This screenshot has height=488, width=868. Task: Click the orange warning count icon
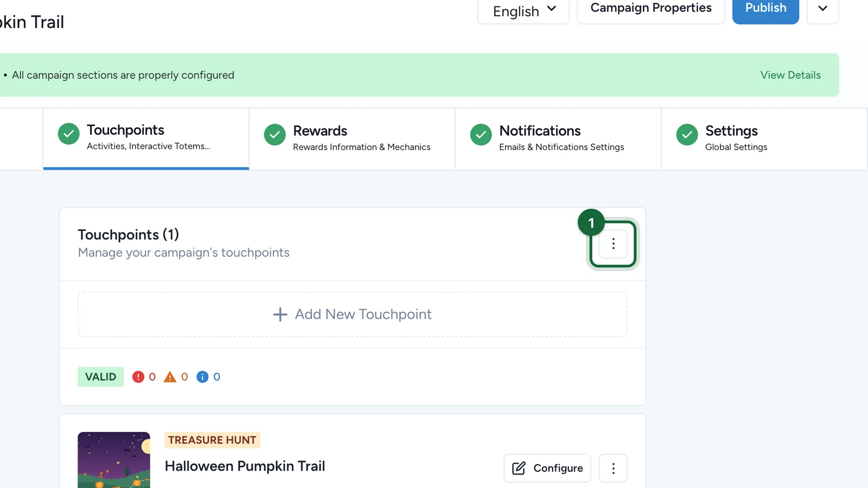170,377
